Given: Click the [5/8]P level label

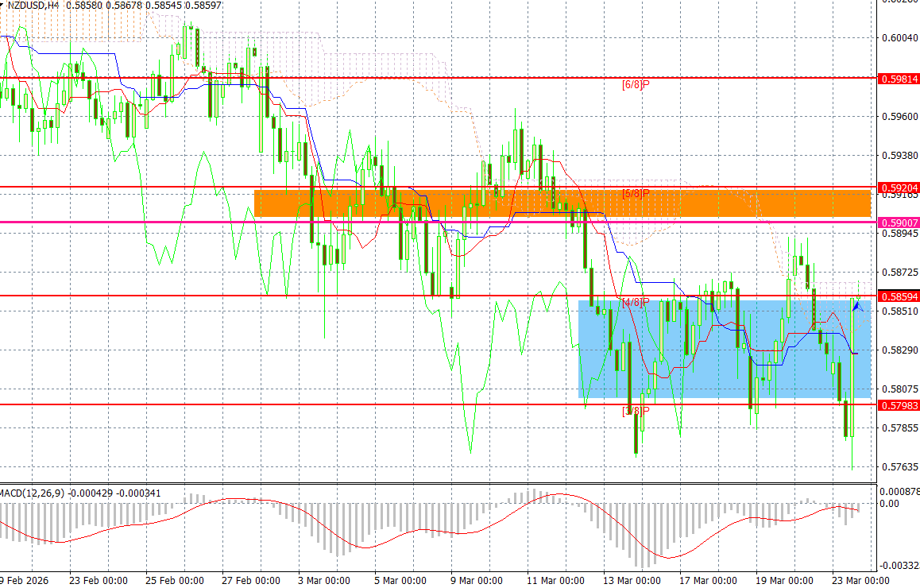Looking at the screenshot, I should pos(636,194).
